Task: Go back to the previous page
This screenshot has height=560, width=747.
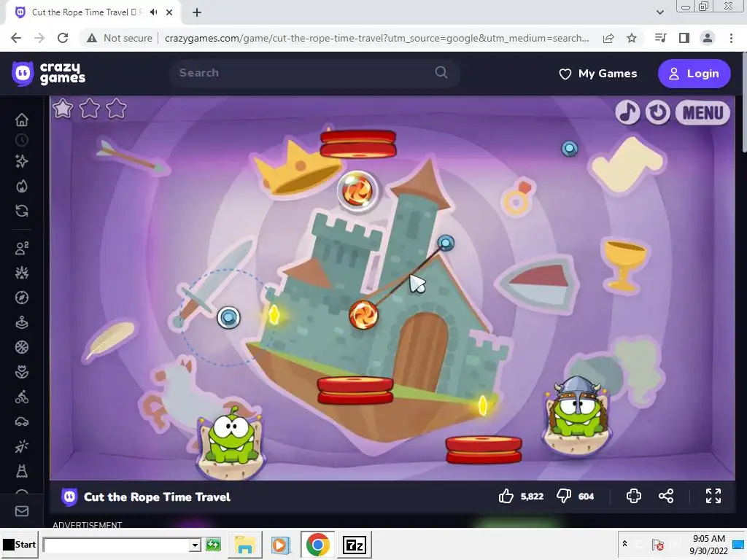Action: click(x=16, y=38)
